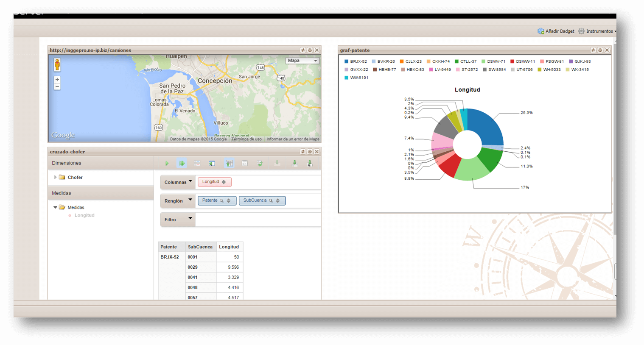Viewport: 644px width, 345px height.
Task: Click Añadir Dadget button
Action: [x=556, y=31]
